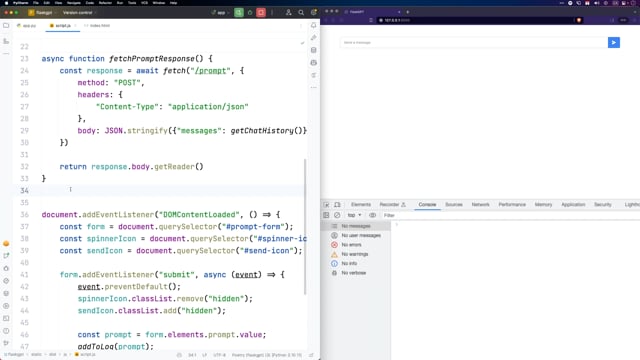Viewport: 640px width, 360px height.
Task: Select the No messages console filter
Action: (x=356, y=226)
